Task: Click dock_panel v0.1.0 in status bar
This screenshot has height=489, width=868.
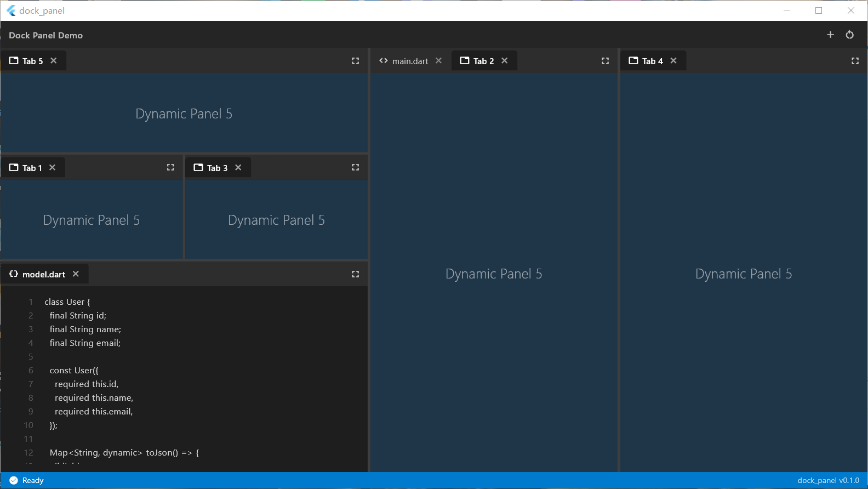Action: pyautogui.click(x=828, y=480)
